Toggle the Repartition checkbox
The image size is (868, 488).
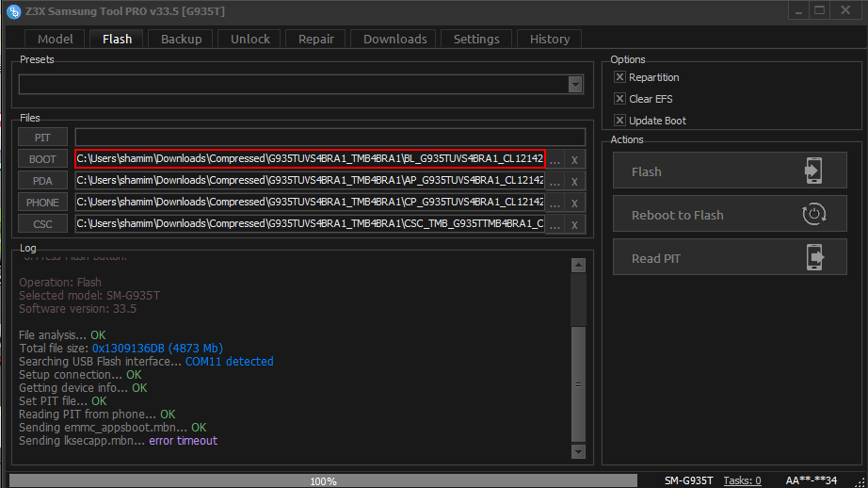pos(619,77)
